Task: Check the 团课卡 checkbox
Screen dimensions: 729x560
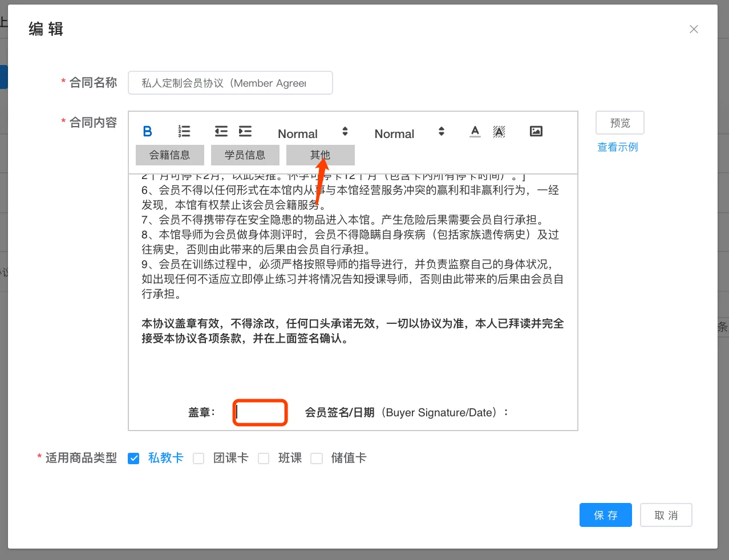Action: (199, 458)
